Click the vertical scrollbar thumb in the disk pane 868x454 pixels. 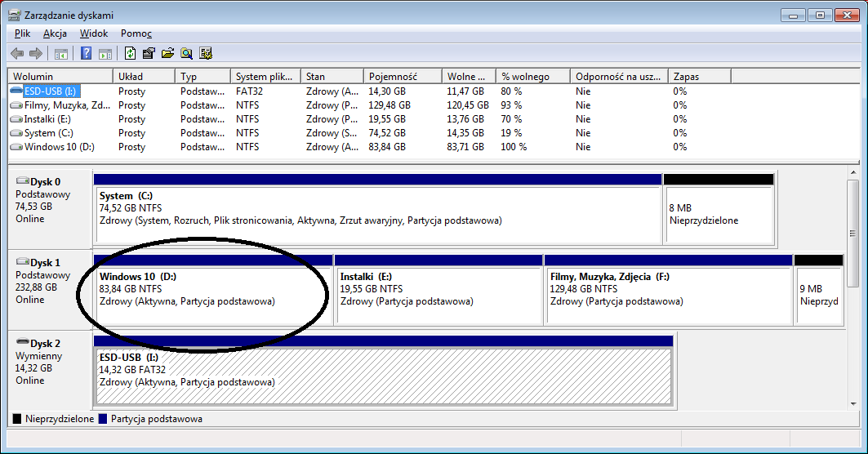click(x=853, y=233)
